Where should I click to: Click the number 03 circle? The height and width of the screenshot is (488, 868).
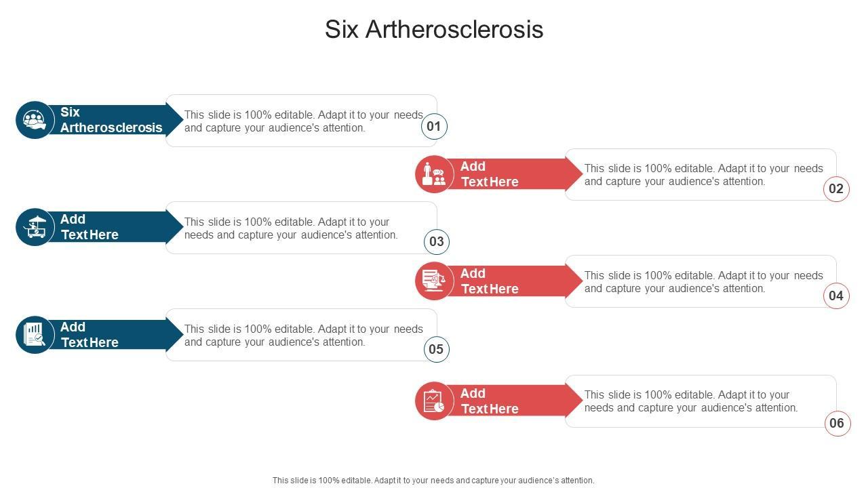click(437, 242)
